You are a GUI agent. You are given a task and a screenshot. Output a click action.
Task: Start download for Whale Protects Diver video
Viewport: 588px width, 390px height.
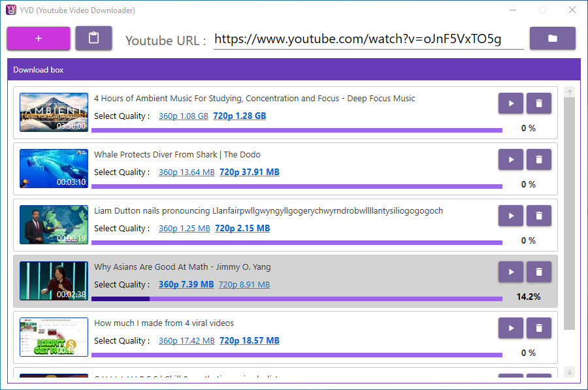click(511, 159)
